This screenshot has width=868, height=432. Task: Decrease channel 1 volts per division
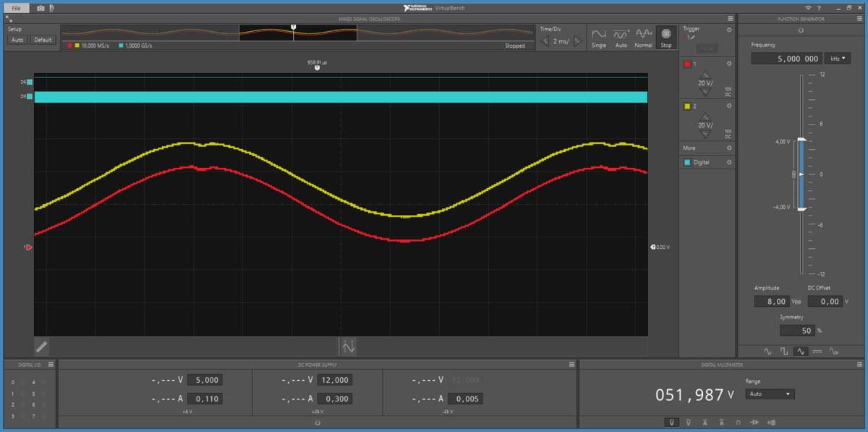tap(705, 92)
